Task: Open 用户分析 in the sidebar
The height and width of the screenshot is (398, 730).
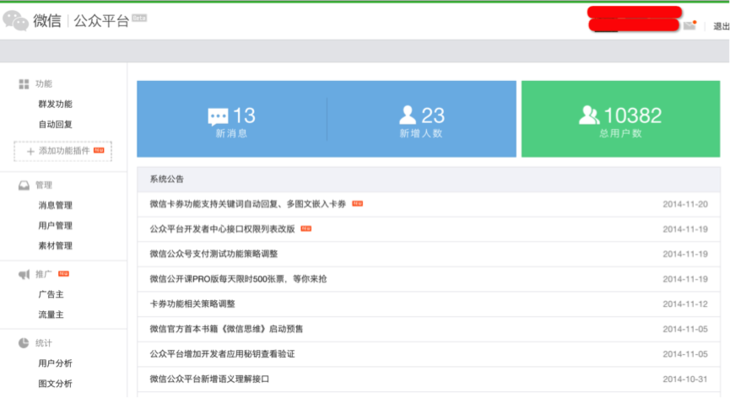Action: click(55, 363)
